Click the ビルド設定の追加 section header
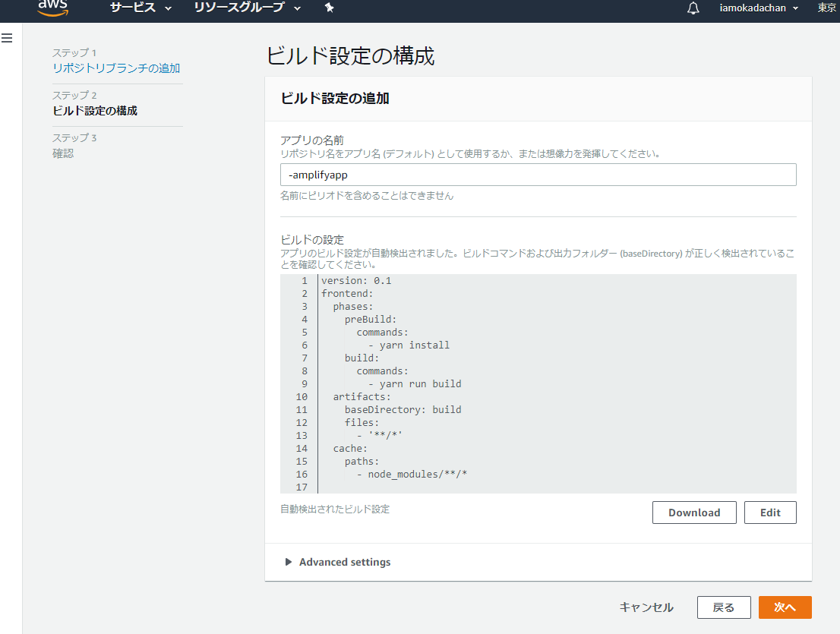The width and height of the screenshot is (840, 634). coord(335,99)
